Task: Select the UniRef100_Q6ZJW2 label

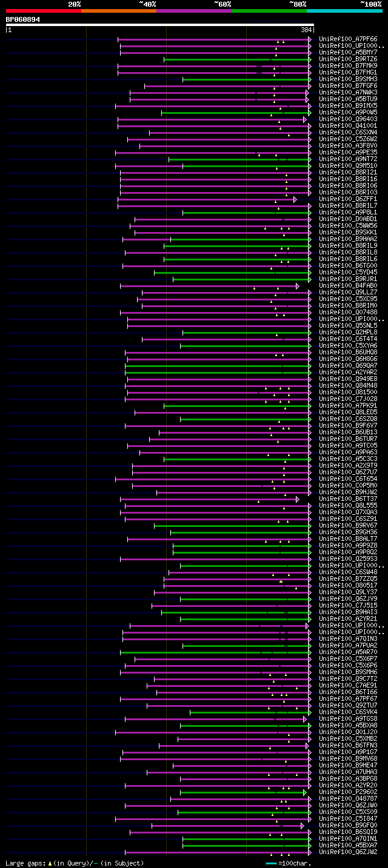Action: [x=348, y=852]
